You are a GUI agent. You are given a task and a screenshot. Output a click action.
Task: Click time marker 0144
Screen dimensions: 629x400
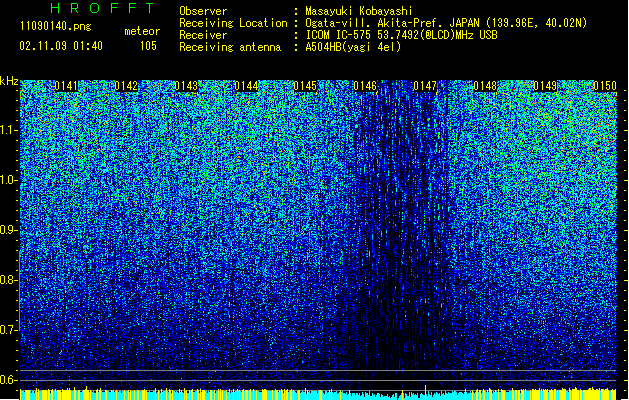tap(246, 86)
